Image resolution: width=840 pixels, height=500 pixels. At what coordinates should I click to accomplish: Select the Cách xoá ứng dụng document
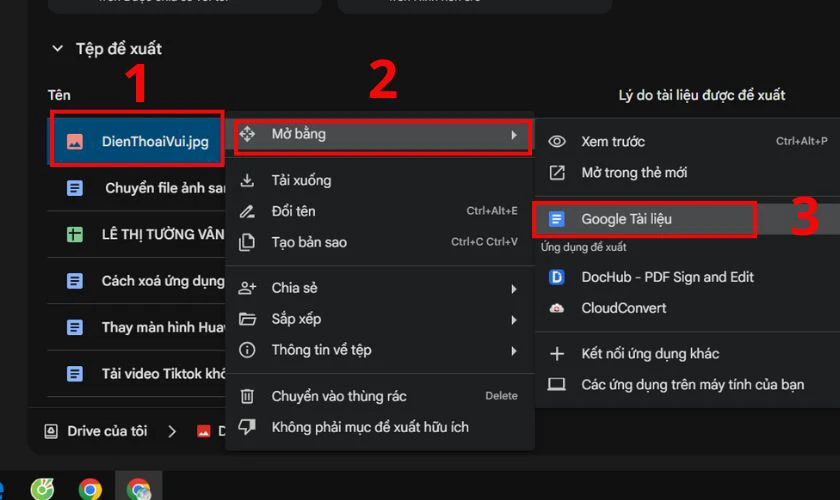click(137, 281)
